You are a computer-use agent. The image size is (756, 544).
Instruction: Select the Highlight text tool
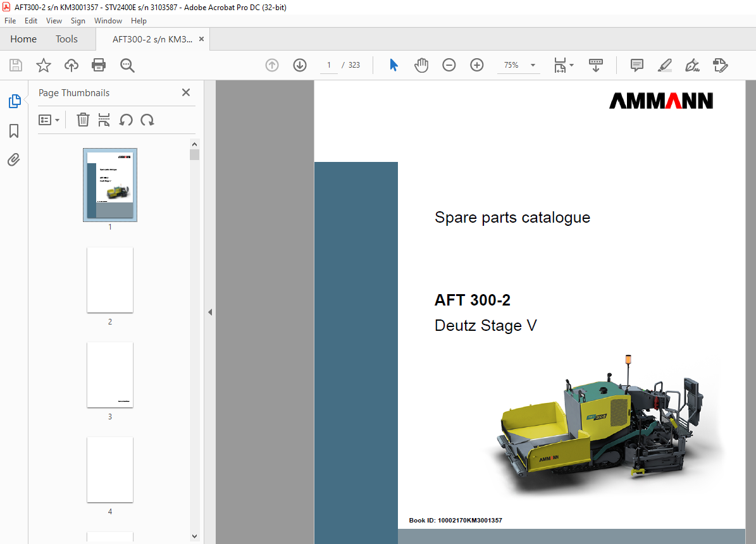pos(665,65)
